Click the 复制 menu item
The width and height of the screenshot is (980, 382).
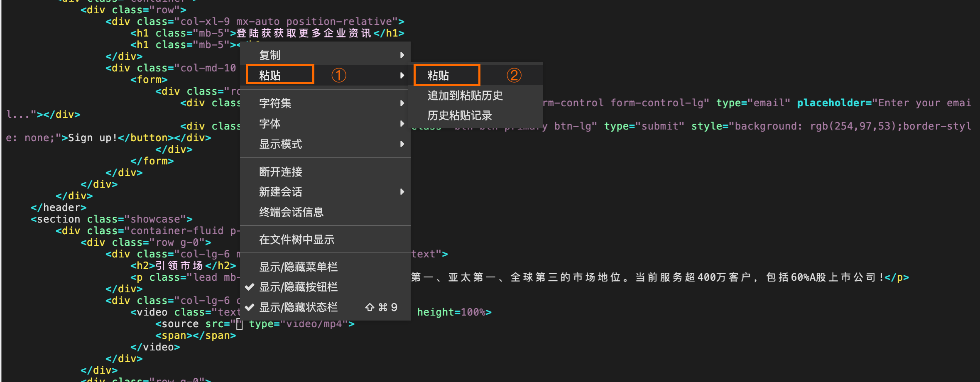pos(270,55)
